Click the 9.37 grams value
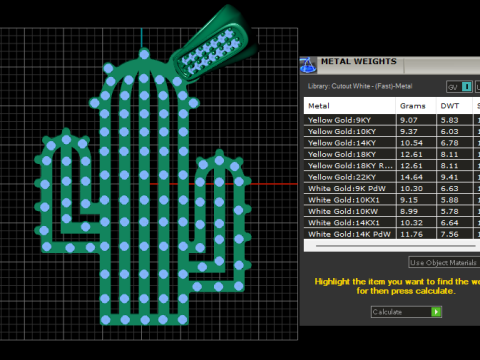The image size is (480, 360). coord(409,131)
